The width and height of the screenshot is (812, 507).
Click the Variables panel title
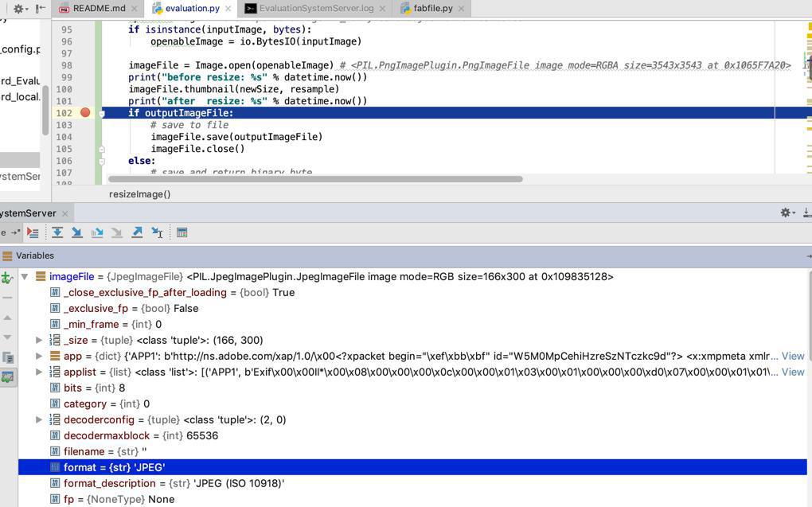coord(35,255)
